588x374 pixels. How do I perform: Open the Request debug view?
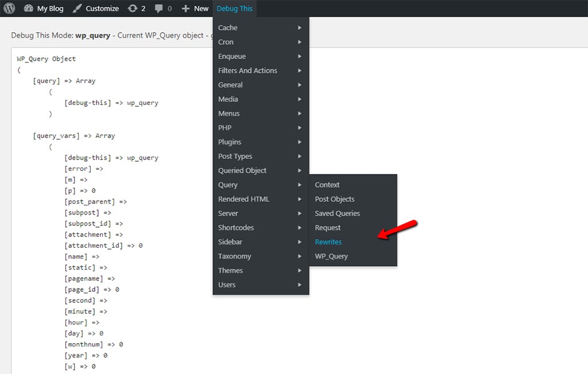pyautogui.click(x=327, y=227)
